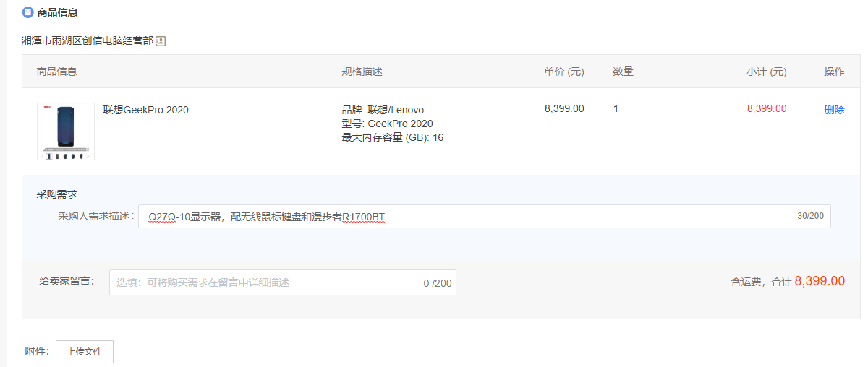Click the 单价 (元) column header
Viewport: 868px width, 367px height.
(564, 72)
